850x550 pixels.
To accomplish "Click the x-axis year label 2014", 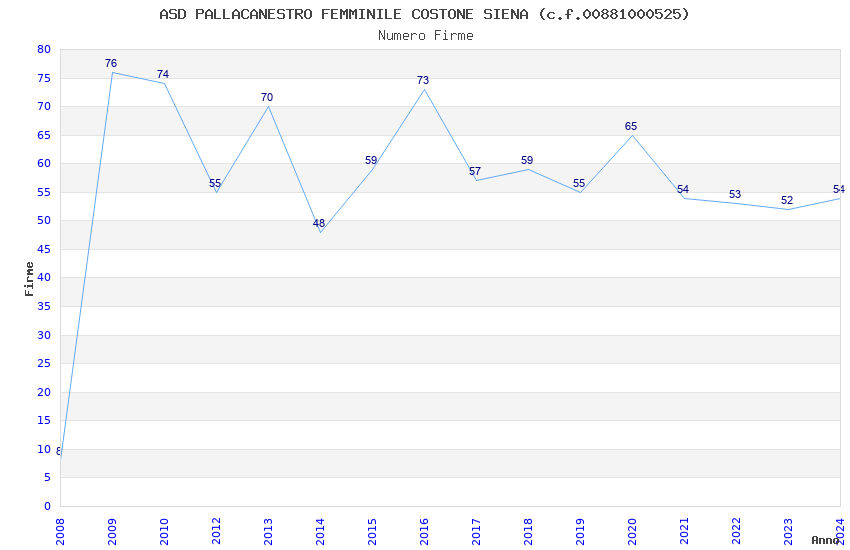I will coord(320,532).
